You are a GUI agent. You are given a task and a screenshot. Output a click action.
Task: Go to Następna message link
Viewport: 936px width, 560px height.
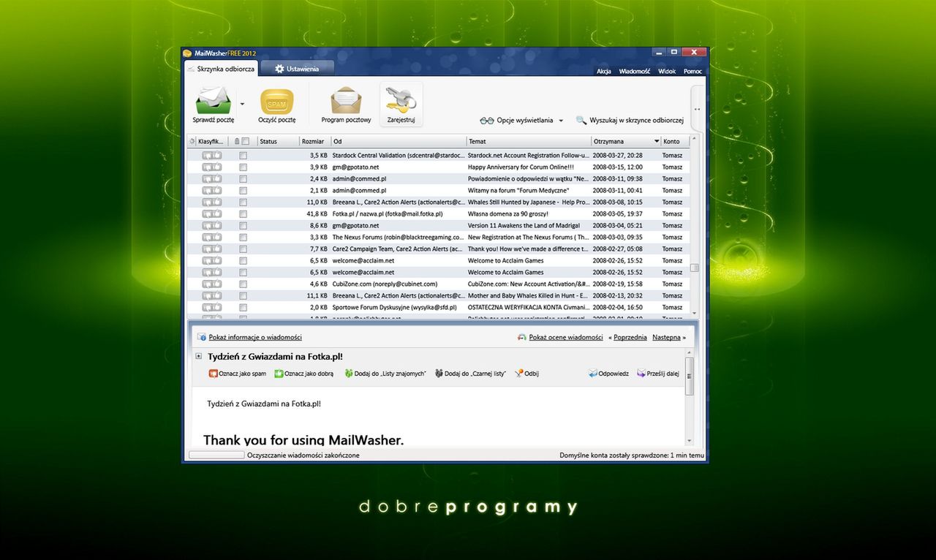[666, 337]
